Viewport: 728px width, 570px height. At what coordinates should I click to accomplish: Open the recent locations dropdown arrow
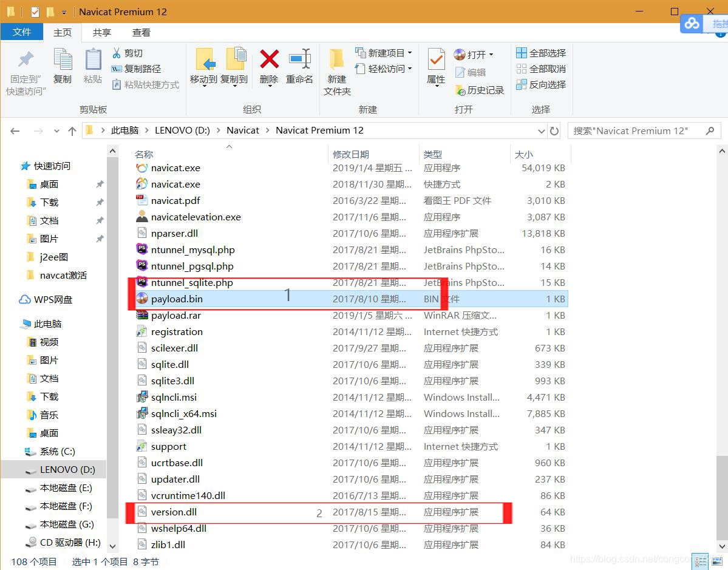[x=56, y=131]
